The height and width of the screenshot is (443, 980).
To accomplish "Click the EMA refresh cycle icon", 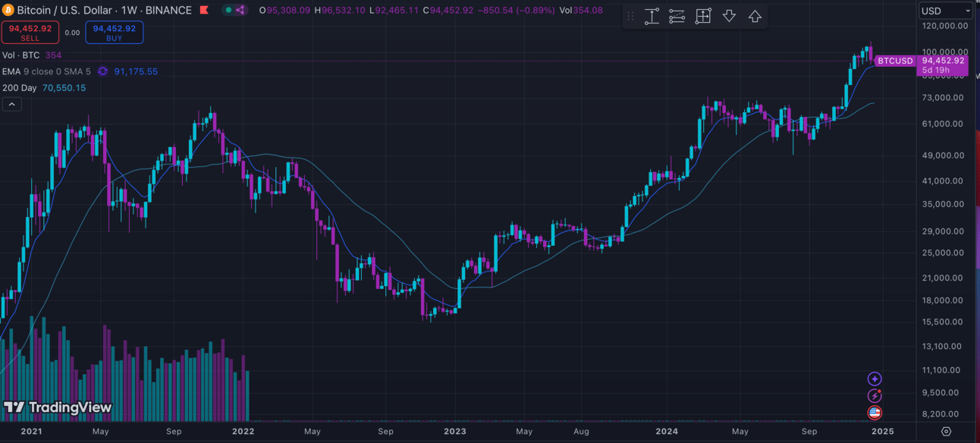I will coord(103,71).
